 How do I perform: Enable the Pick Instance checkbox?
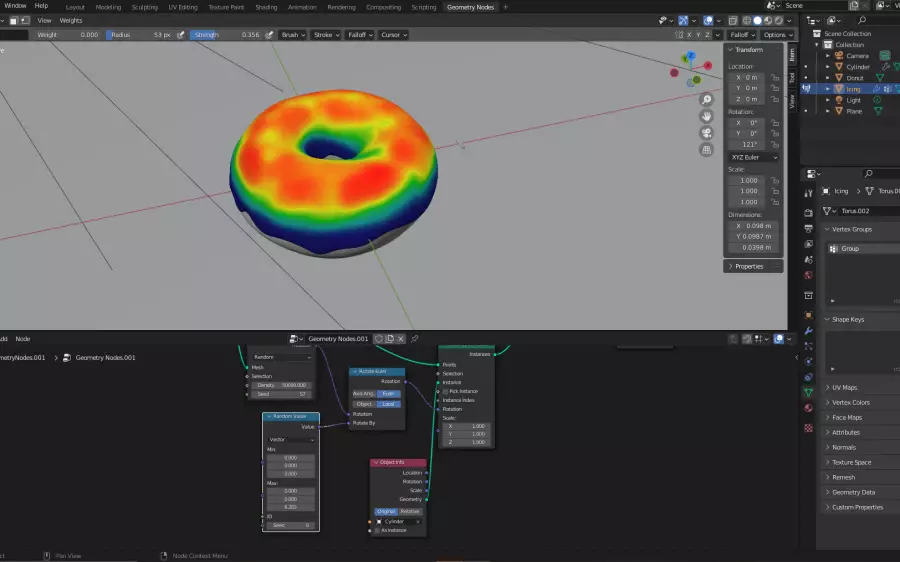pyautogui.click(x=445, y=391)
